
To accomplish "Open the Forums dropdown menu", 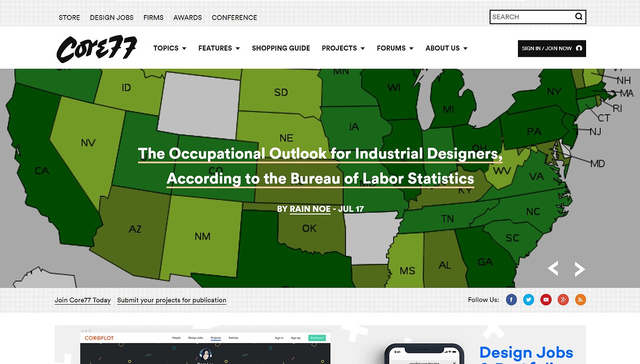I will coord(395,48).
